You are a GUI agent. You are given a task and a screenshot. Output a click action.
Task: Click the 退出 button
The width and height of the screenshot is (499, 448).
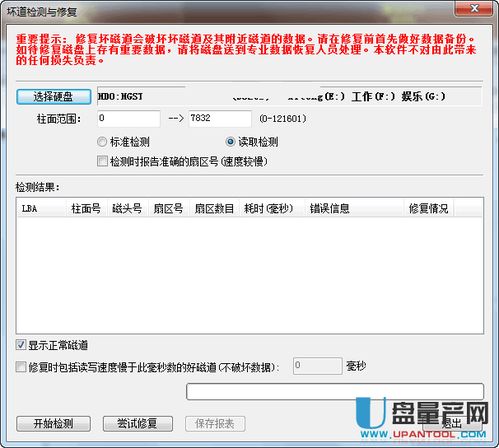(x=452, y=424)
